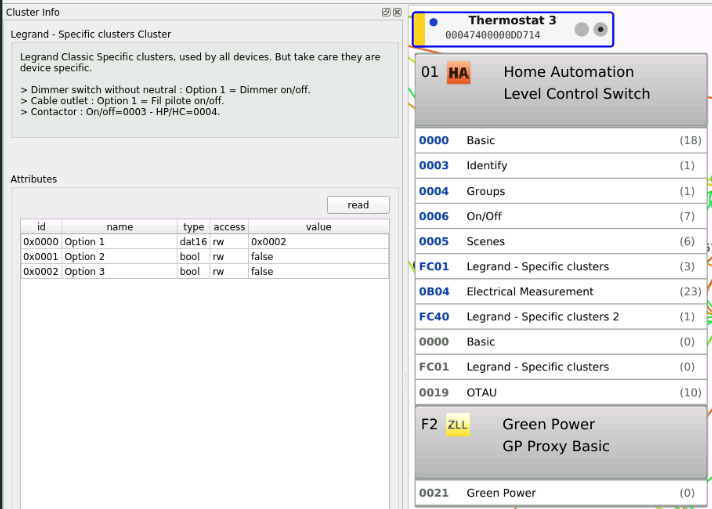This screenshot has width=712, height=509.
Task: Toggle the dotted circle on Thermostat 3 node
Action: (x=600, y=30)
